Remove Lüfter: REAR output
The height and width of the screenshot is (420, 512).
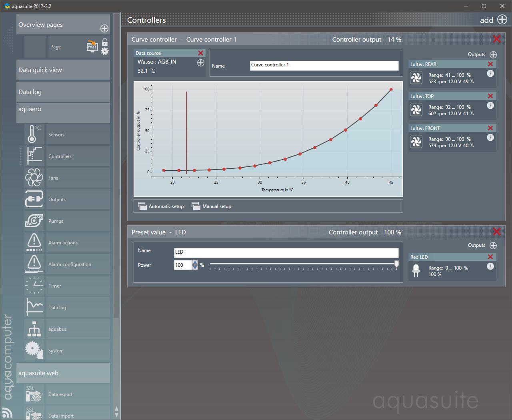click(x=490, y=64)
